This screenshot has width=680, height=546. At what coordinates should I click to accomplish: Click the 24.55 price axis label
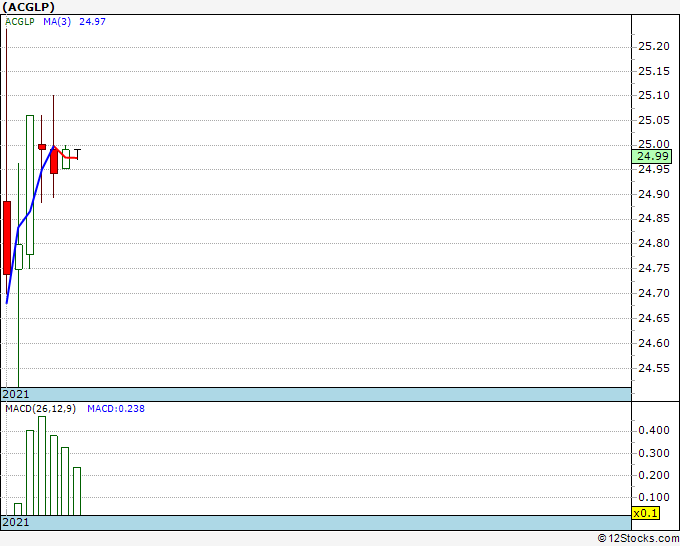654,369
